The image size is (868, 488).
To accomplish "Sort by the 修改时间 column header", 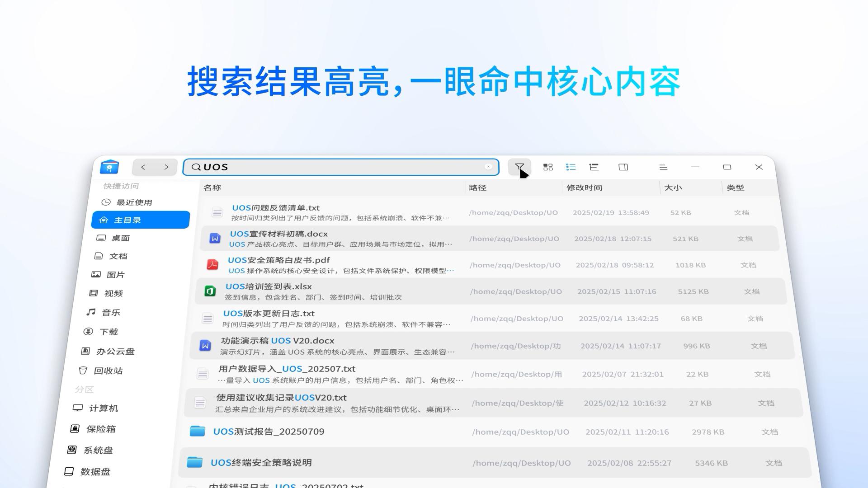I will 584,188.
